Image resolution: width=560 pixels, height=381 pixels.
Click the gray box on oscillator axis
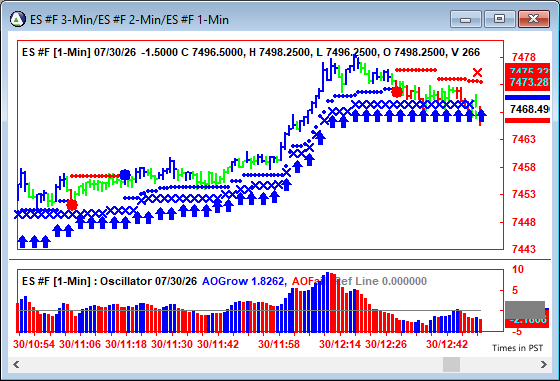click(x=525, y=310)
